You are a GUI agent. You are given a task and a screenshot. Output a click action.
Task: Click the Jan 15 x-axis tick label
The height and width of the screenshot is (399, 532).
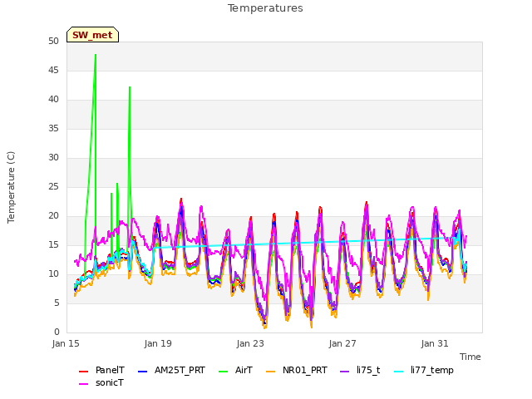pyautogui.click(x=66, y=343)
